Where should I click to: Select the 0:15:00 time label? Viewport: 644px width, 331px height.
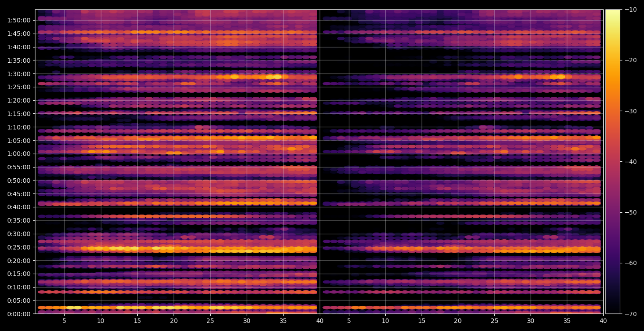[19, 274]
